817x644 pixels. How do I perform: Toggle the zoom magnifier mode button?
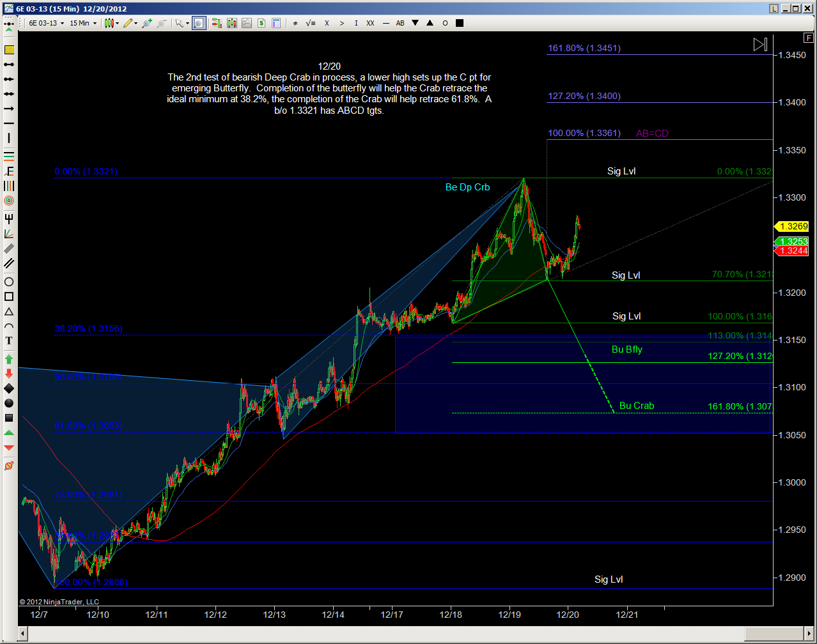click(x=199, y=23)
